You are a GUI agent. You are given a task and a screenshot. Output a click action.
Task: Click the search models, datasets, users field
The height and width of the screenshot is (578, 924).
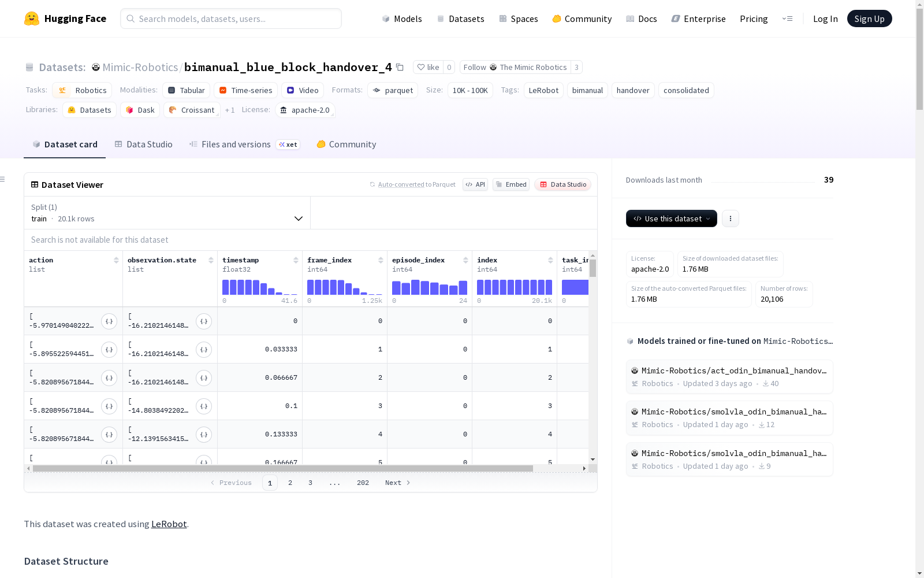click(x=231, y=18)
